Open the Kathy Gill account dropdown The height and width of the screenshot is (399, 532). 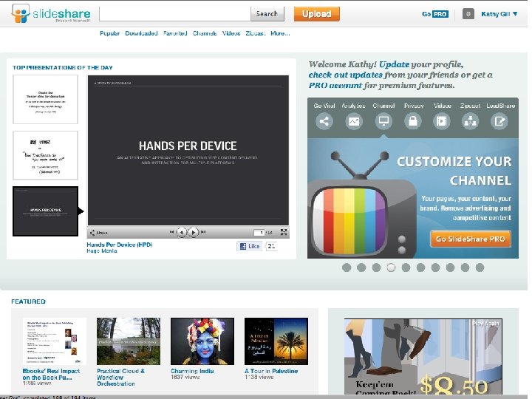tap(499, 14)
